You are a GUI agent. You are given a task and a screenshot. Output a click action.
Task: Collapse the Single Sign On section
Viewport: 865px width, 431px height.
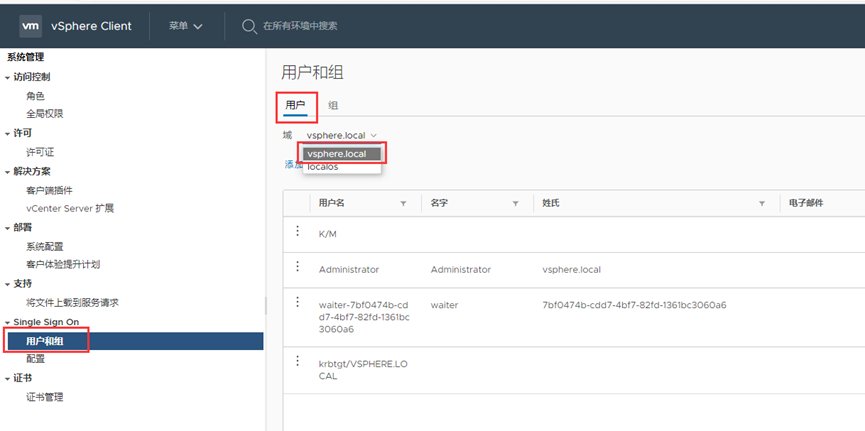[7, 322]
